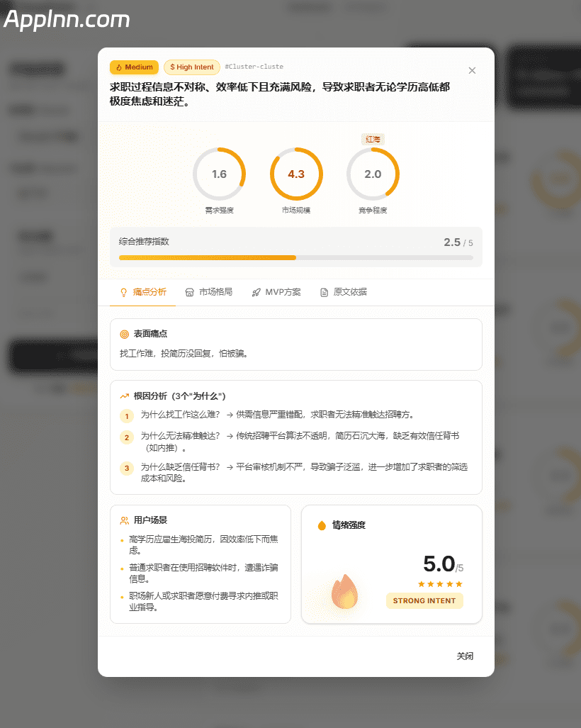
Task: Click the dialog headline 求职过程信息不对称
Action: tap(280, 94)
